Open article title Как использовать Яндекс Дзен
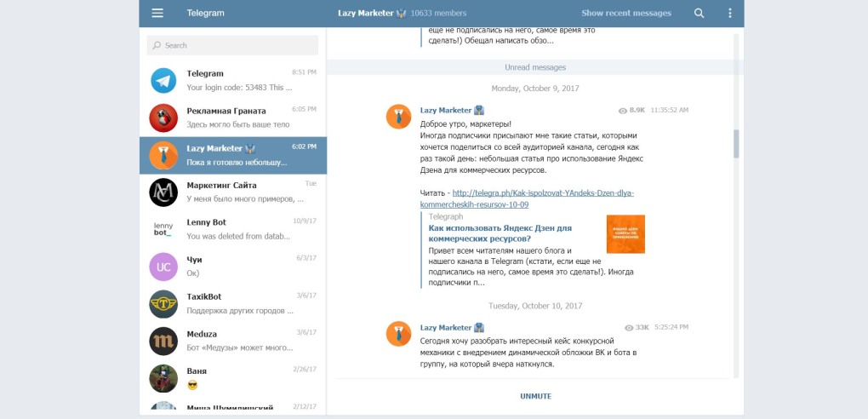The image size is (868, 419). [500, 233]
